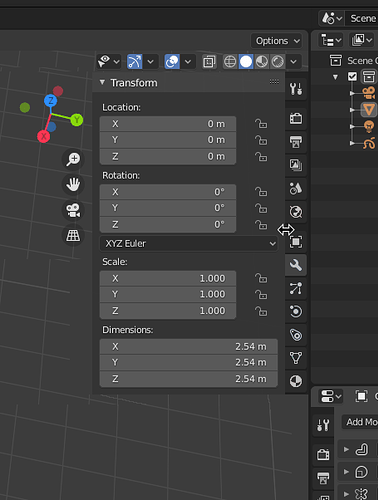Click the camera object icon in Outliner
This screenshot has height=500, width=378.
[x=369, y=93]
